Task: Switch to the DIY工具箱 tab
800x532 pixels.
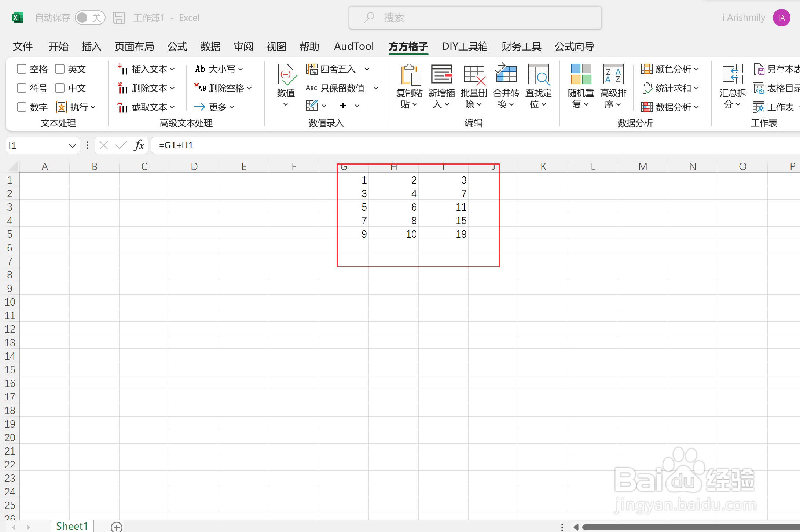Action: coord(465,47)
